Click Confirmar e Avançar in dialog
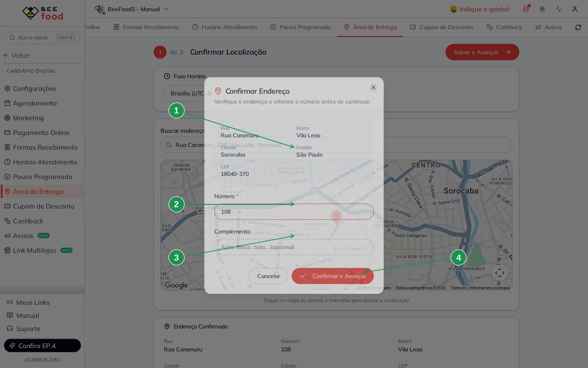Screen dimensions: 588x368 click(333, 276)
